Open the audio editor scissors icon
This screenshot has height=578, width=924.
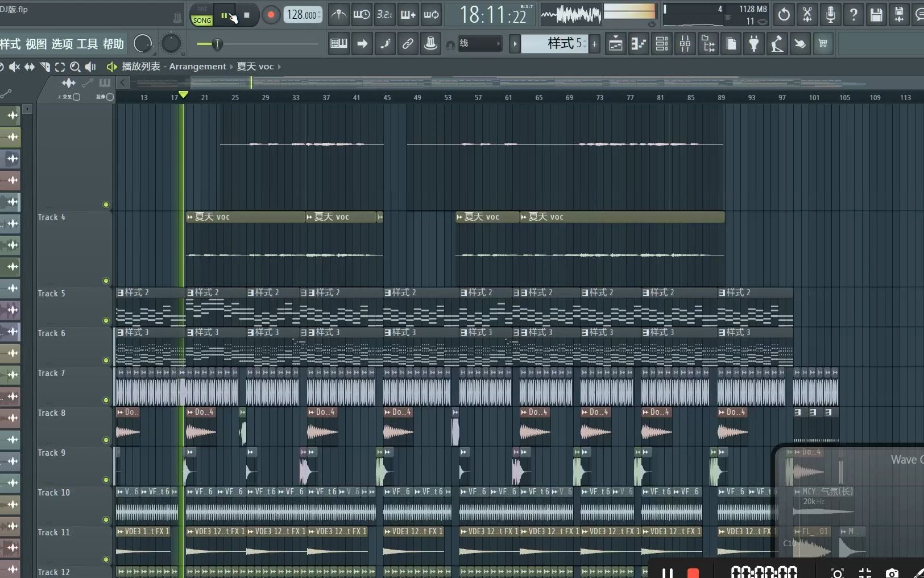point(807,14)
